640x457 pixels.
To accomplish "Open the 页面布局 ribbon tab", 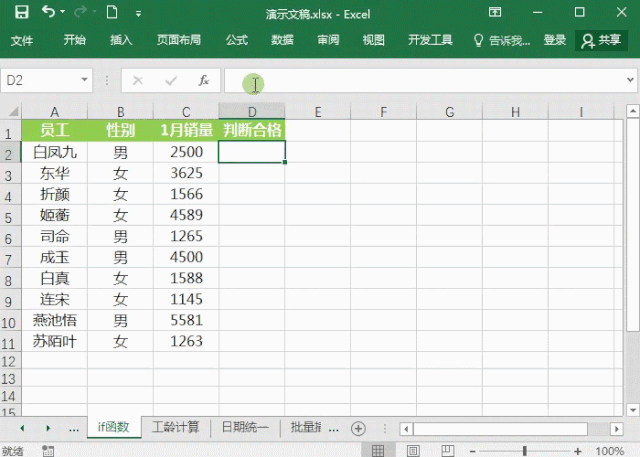I will (179, 40).
